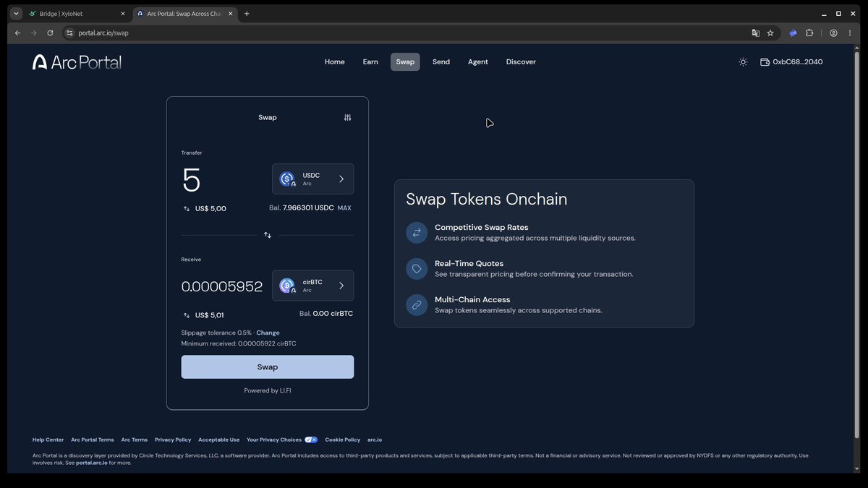Image resolution: width=868 pixels, height=488 pixels.
Task: Open the Acceptable Use link
Action: pos(219,440)
